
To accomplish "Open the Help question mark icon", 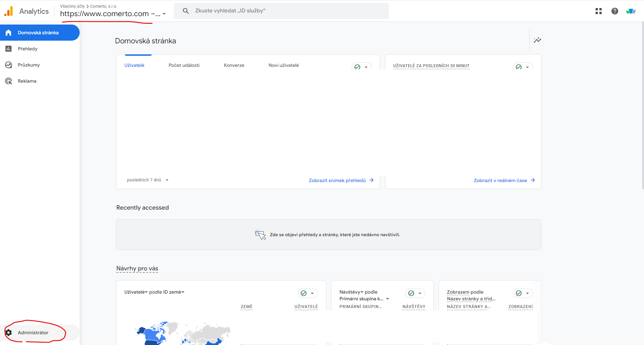I will pos(614,11).
